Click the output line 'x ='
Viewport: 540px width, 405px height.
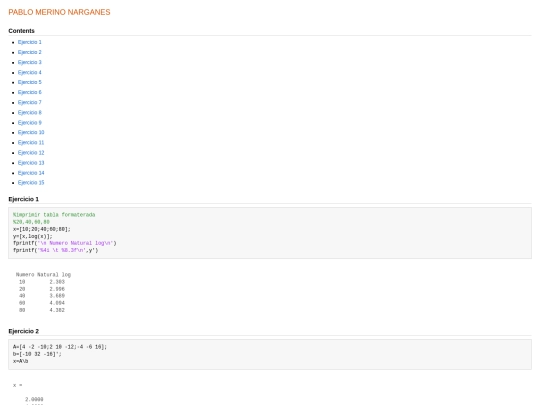(18, 385)
